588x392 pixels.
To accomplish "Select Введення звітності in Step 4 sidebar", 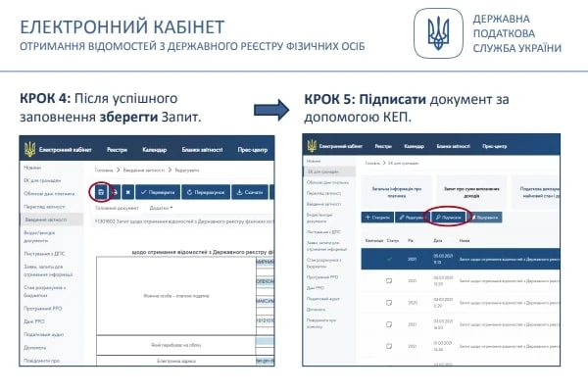I will (x=51, y=220).
